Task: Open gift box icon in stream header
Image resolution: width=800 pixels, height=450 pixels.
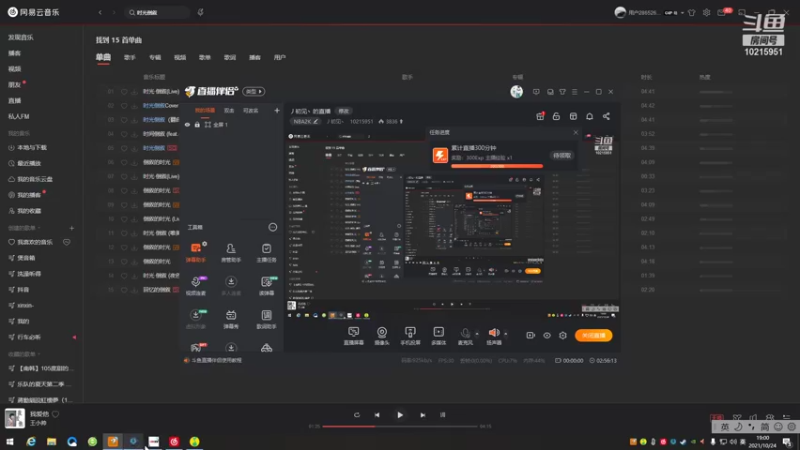Action: 540,116
